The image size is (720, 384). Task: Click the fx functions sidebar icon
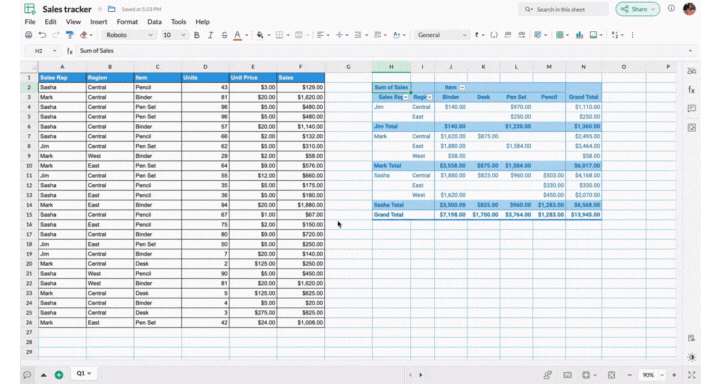coord(692,90)
